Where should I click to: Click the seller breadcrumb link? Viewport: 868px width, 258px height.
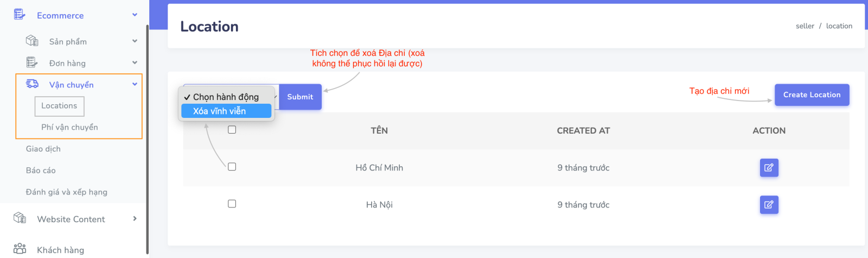805,26
